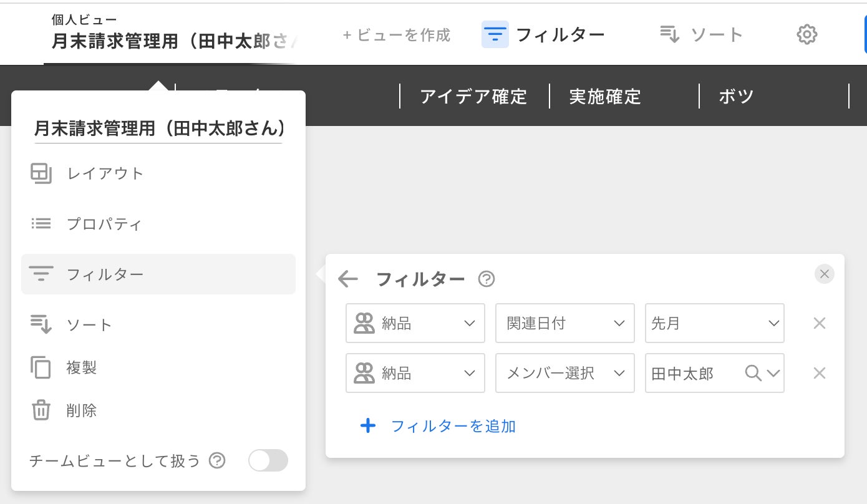Remove the 先月 filter row

point(819,323)
